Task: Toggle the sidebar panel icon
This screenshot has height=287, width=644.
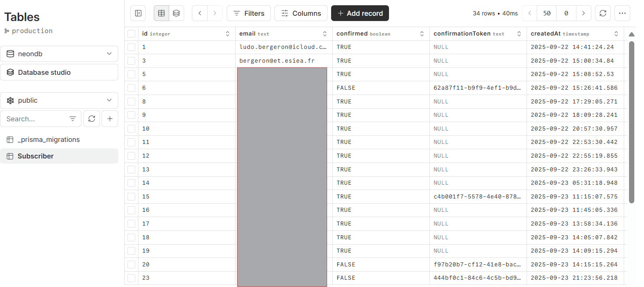Action: click(x=138, y=13)
